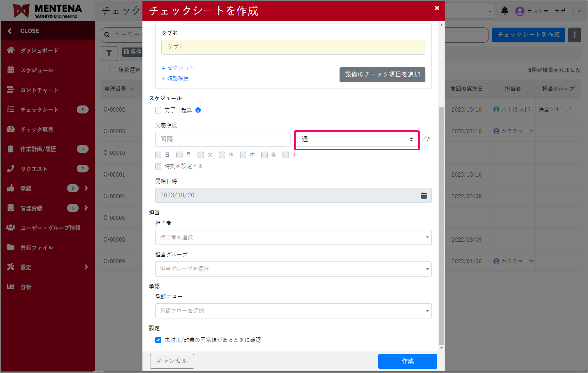Click the 開始日時 date field
Image resolution: width=588 pixels, height=373 pixels.
tap(286, 195)
